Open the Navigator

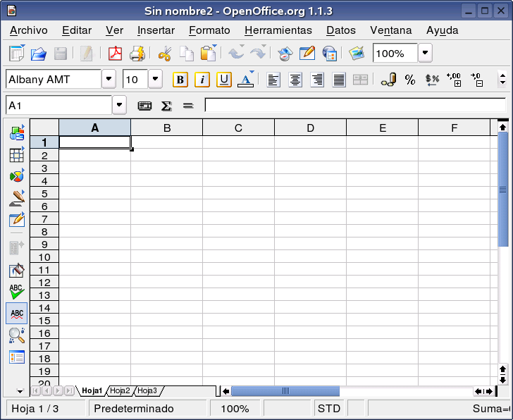[285, 54]
